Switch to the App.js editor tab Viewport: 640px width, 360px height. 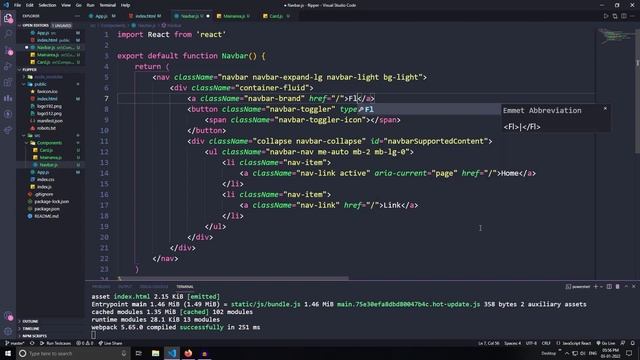click(103, 16)
